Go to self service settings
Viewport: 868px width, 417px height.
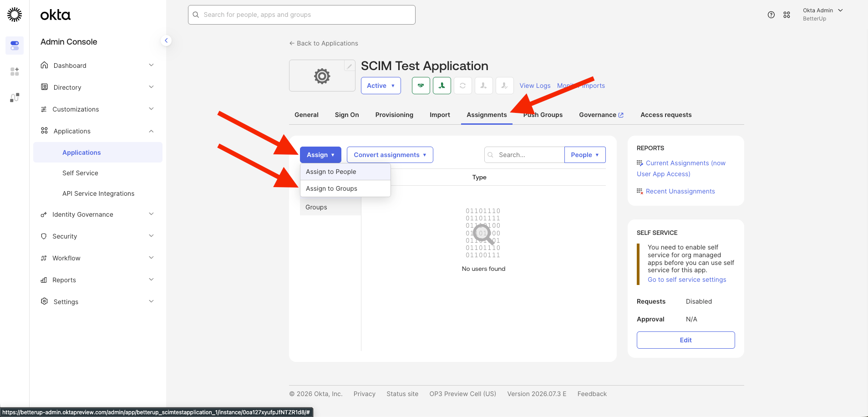(x=687, y=280)
